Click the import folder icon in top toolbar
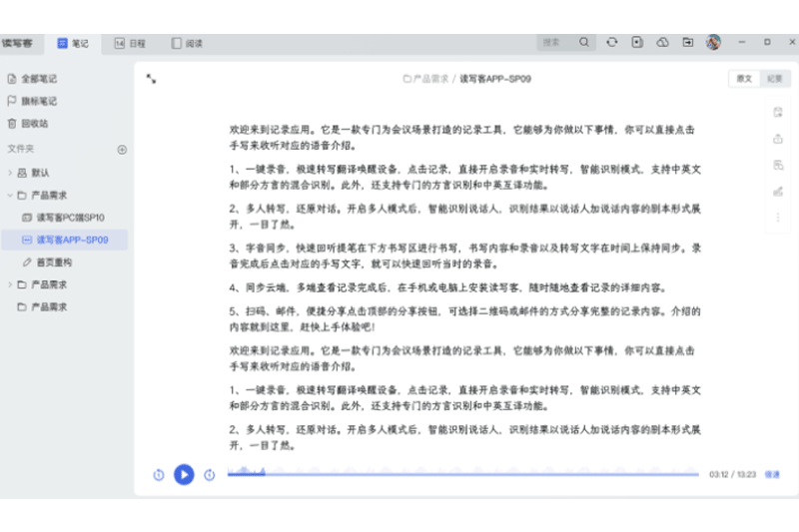This screenshot has width=799, height=532. (687, 43)
